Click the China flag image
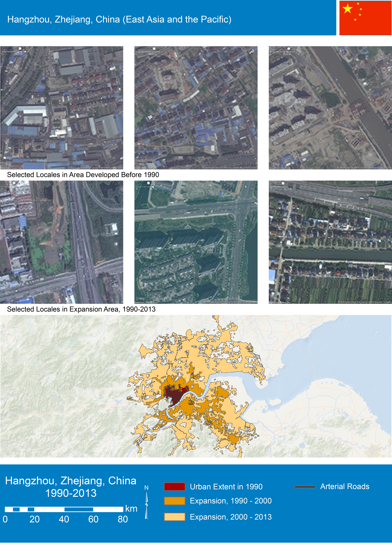 tap(365, 18)
